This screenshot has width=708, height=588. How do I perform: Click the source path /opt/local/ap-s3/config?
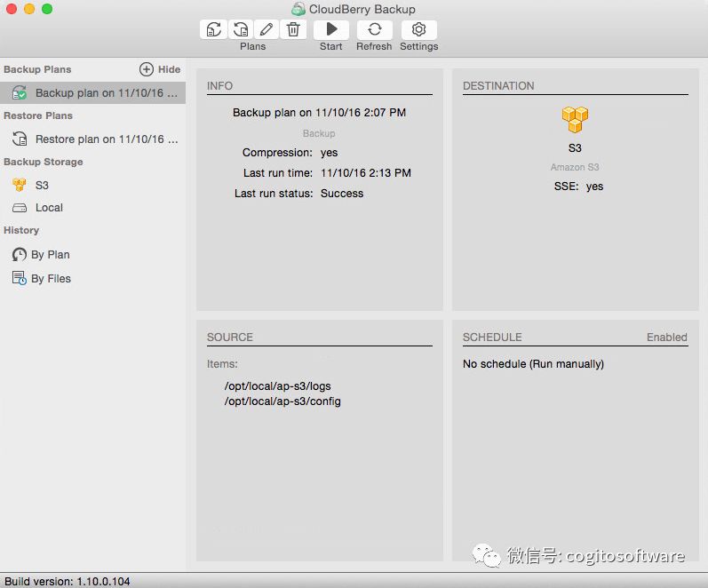pos(282,401)
